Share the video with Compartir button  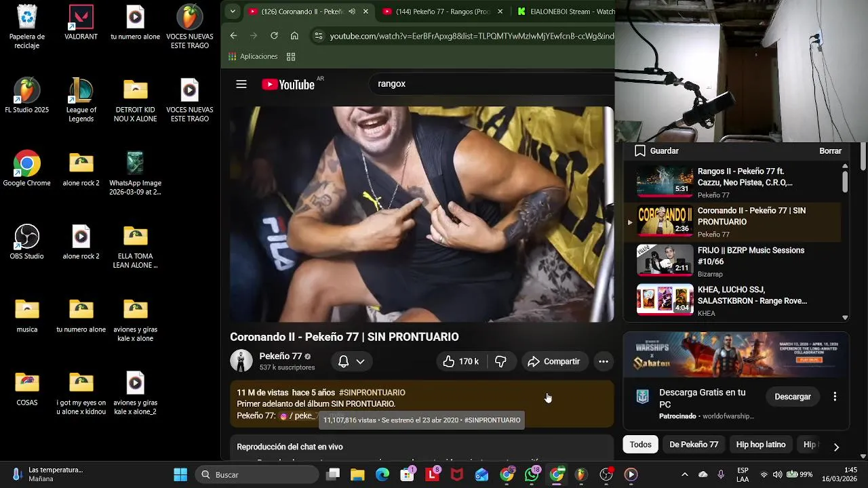[554, 361]
